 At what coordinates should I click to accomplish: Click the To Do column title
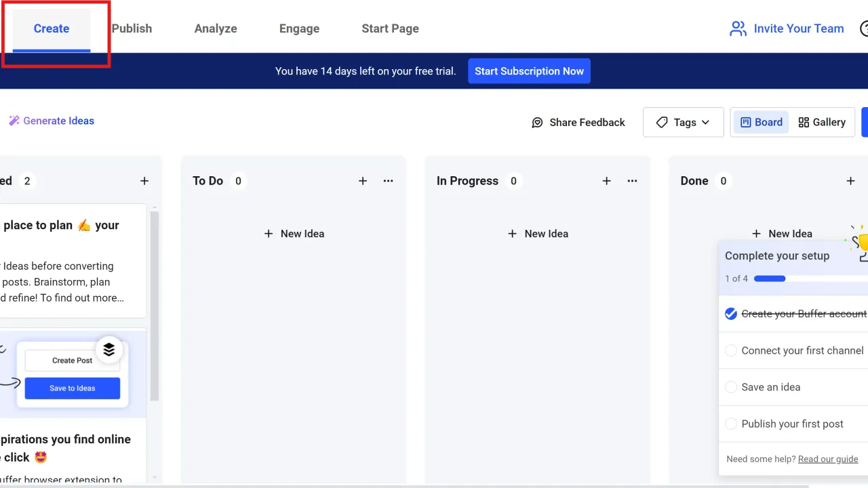point(208,181)
